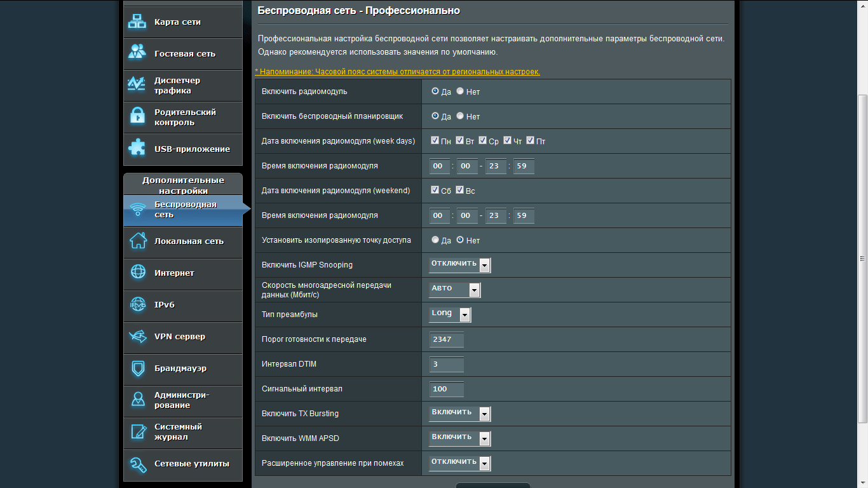Open the TX Bursting dropdown
Viewport: 868px width, 488px height.
[x=460, y=414]
